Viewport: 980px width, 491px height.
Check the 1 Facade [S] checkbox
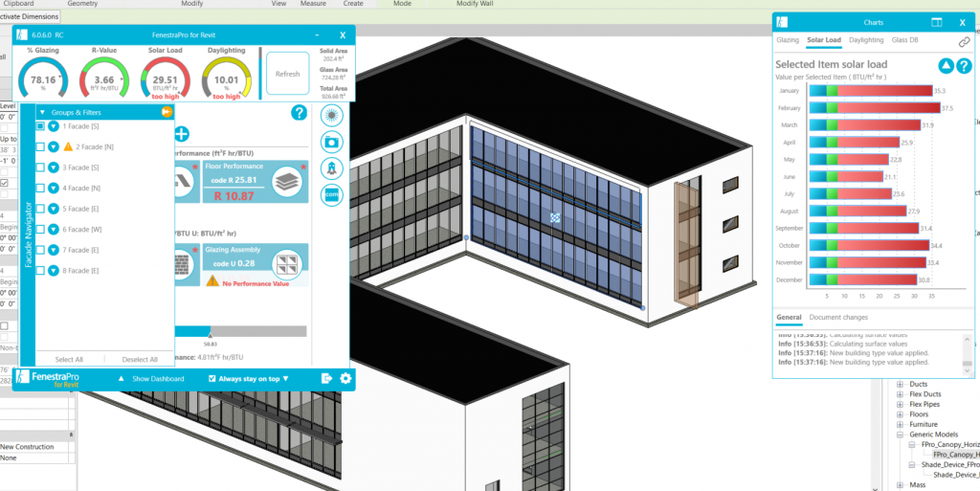pos(40,126)
